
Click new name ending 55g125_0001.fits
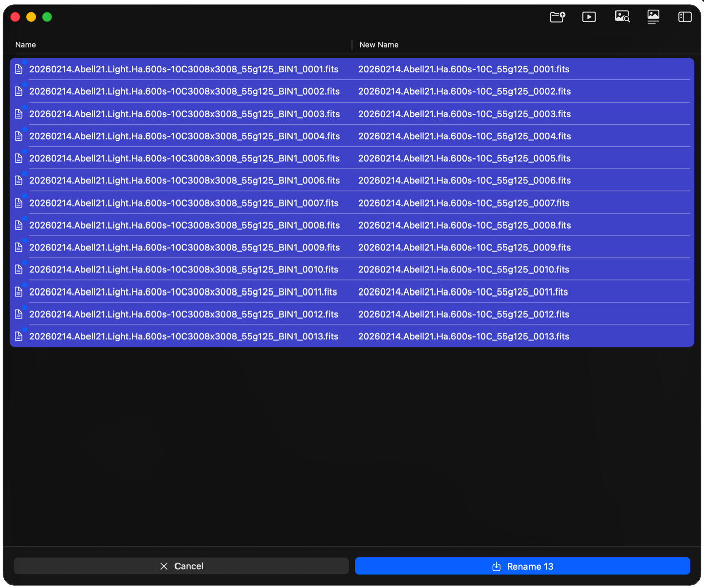pyautogui.click(x=464, y=69)
